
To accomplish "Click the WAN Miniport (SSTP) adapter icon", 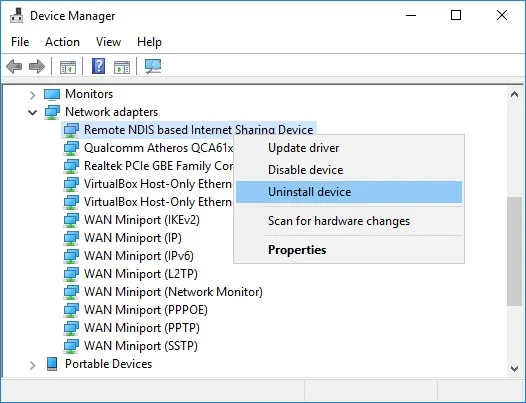I will [x=71, y=346].
